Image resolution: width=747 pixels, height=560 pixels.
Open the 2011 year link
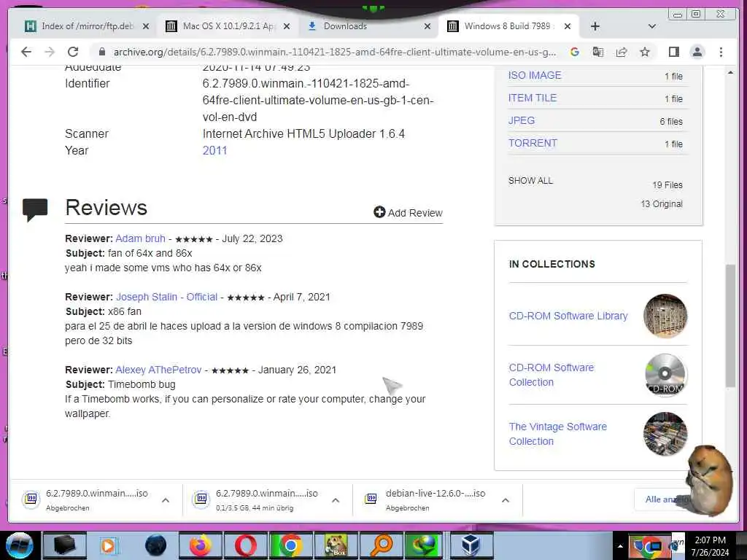click(215, 150)
